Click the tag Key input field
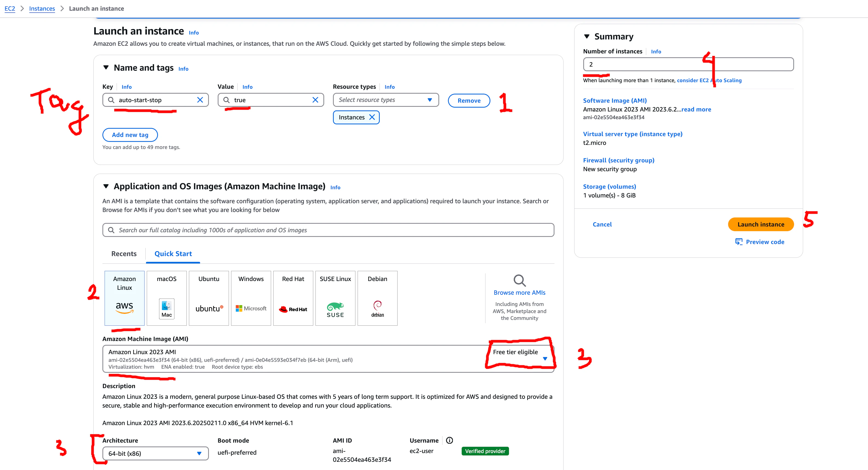This screenshot has height=470, width=868. tap(155, 100)
